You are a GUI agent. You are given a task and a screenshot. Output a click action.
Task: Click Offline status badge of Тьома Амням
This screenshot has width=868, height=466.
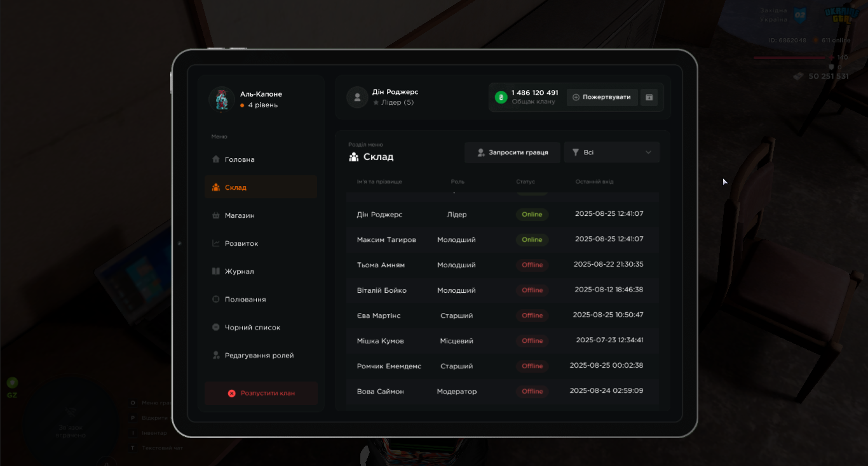pos(532,265)
